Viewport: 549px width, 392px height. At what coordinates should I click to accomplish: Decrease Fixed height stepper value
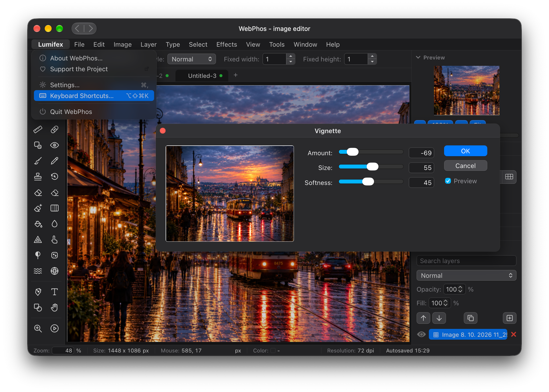tap(372, 62)
